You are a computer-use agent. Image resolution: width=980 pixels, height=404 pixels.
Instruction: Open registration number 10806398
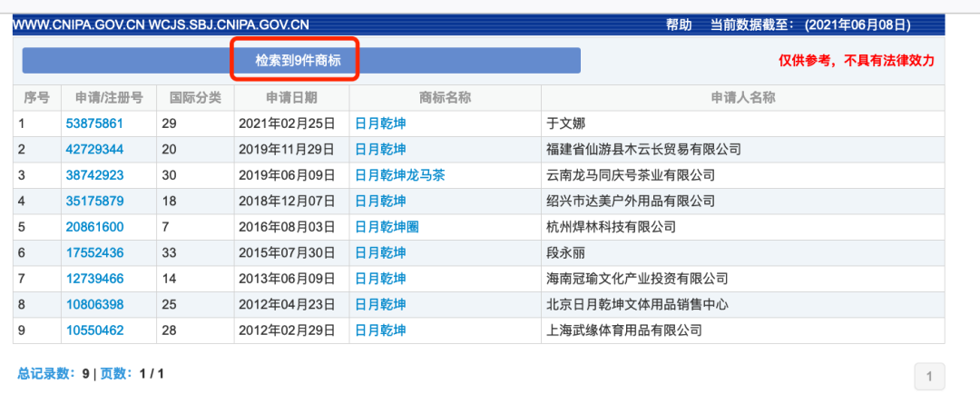(x=94, y=304)
